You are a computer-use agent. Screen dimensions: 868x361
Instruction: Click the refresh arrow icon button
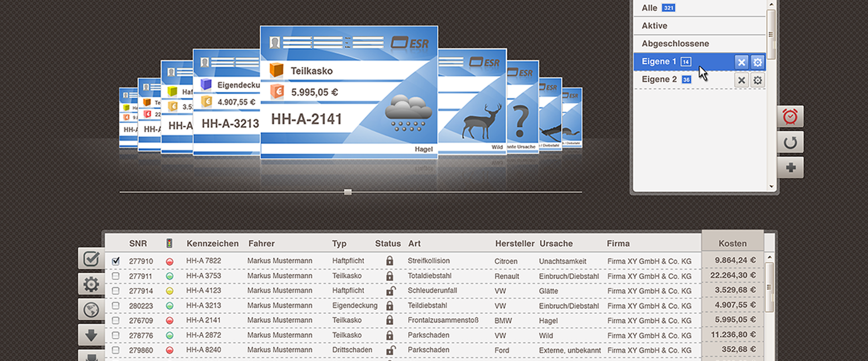pos(790,143)
